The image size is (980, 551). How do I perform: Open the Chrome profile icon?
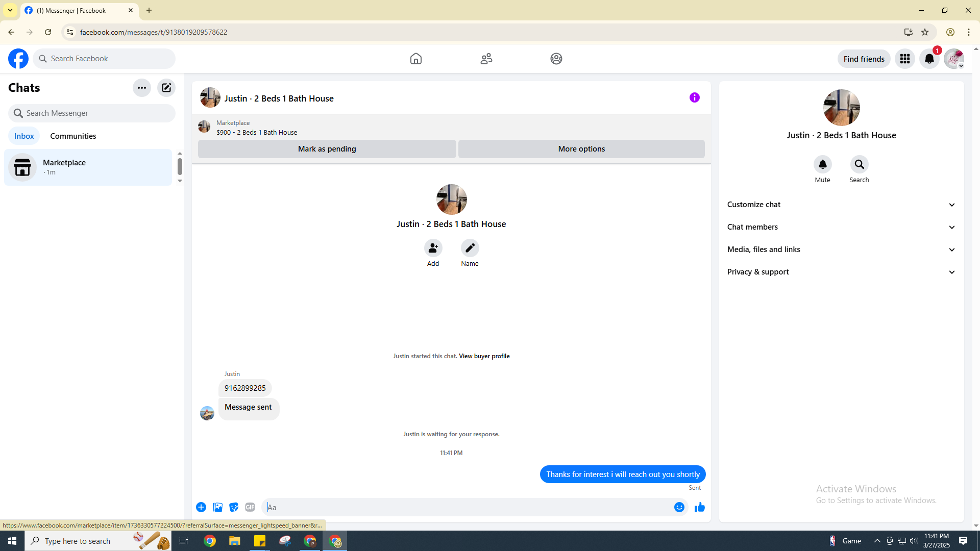(x=950, y=32)
